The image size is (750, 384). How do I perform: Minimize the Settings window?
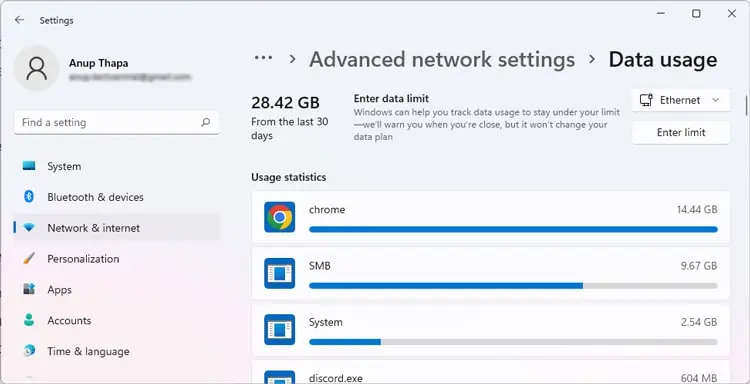[x=661, y=14]
